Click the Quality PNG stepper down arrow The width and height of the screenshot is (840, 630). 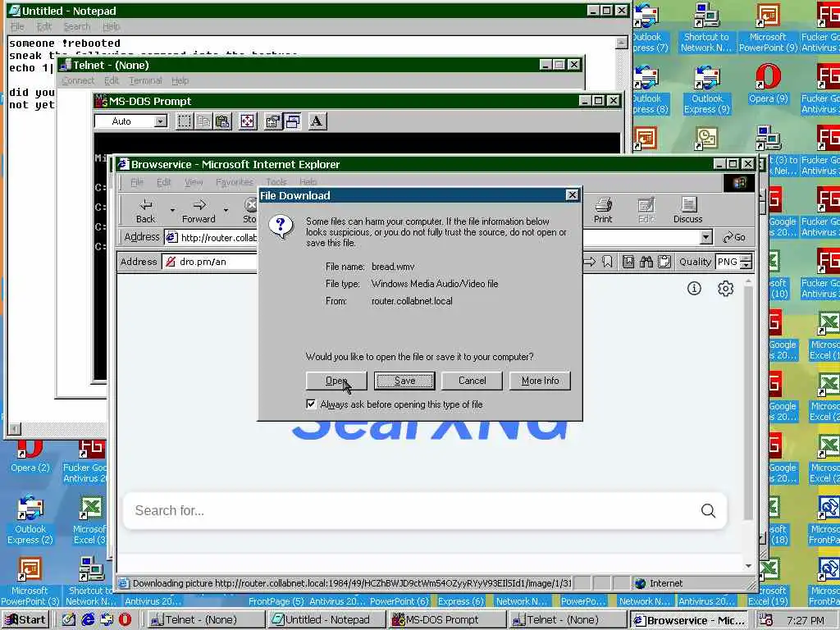[746, 265]
